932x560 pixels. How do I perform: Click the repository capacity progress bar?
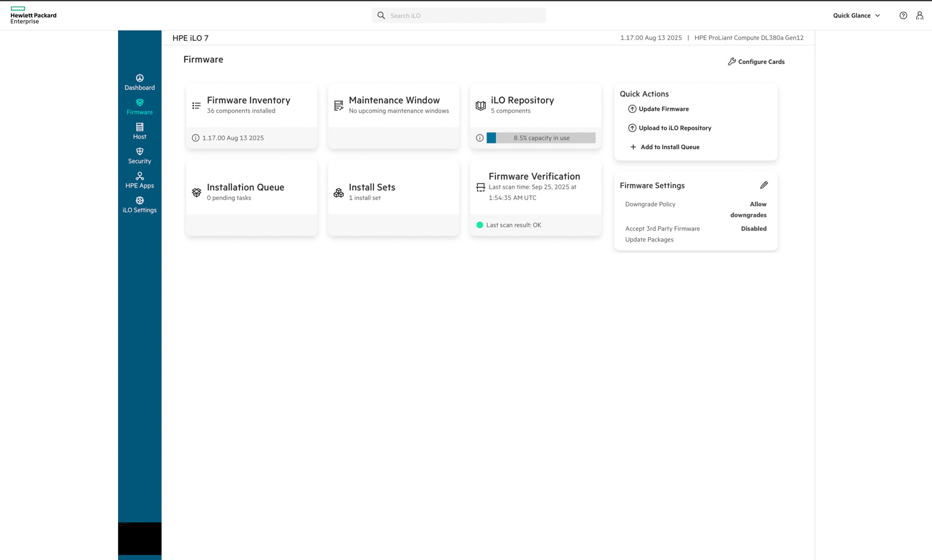(541, 138)
